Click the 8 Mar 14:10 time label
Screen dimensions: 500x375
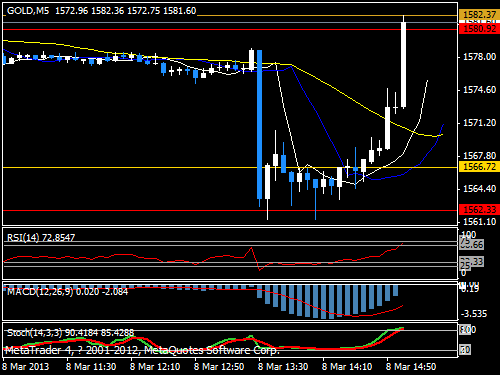tap(347, 367)
